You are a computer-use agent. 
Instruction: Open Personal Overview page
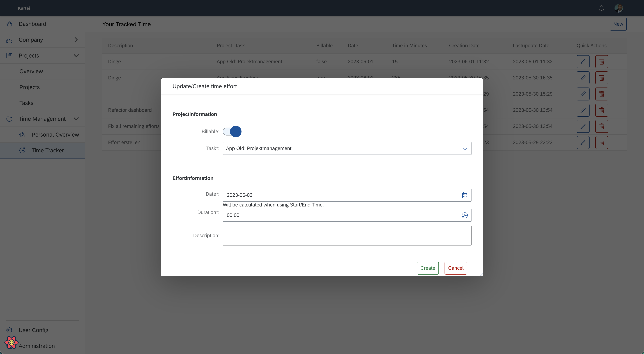click(x=43, y=134)
